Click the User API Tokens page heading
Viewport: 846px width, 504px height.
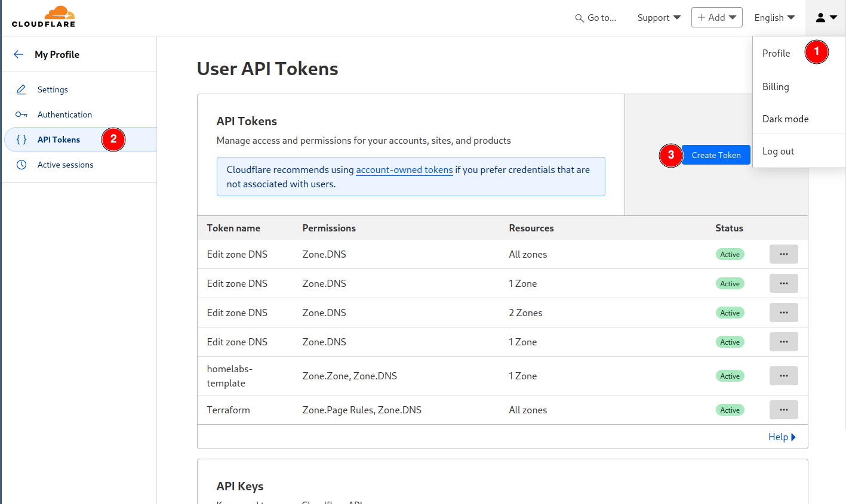coord(267,69)
